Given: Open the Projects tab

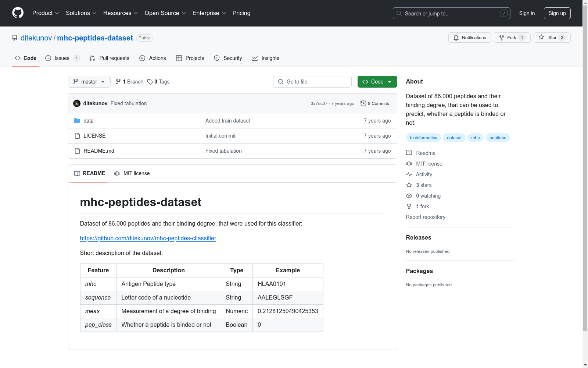Looking at the screenshot, I should (190, 58).
